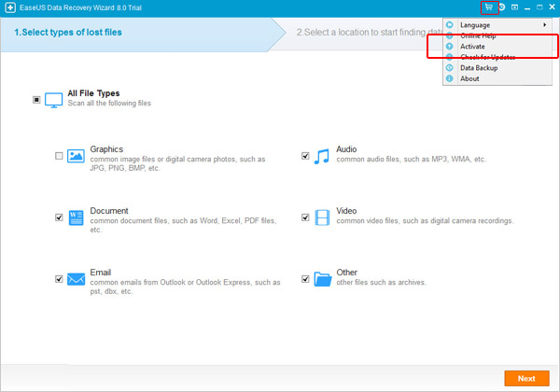
Task: Toggle the All File Types checkbox
Action: 36,100
